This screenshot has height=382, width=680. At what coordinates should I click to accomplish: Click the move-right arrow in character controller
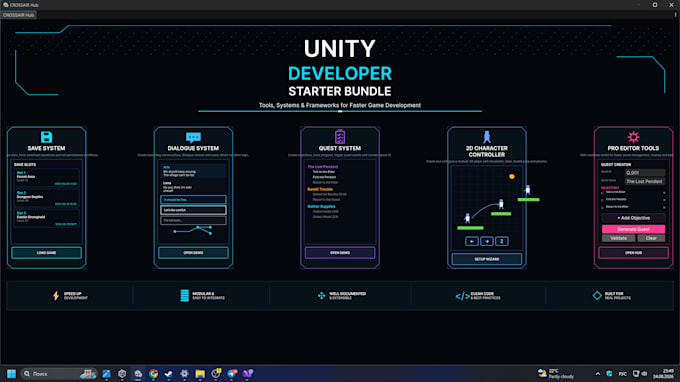coord(487,241)
